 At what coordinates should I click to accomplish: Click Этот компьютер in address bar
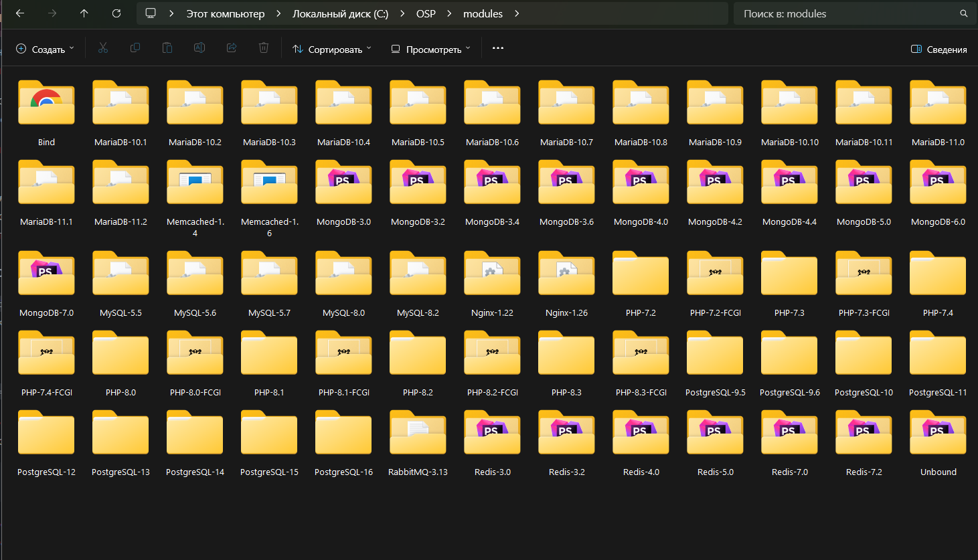coord(226,13)
